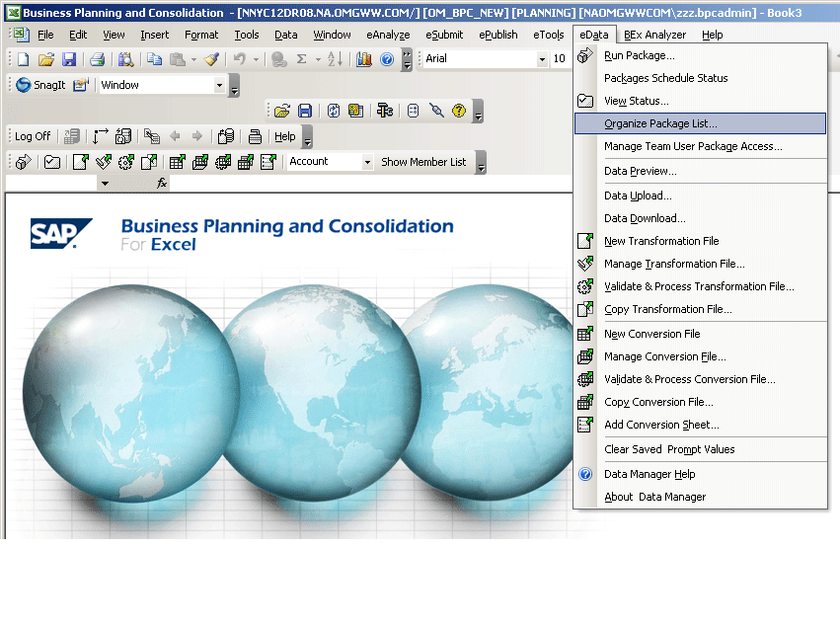Open the Account dimension dropdown
This screenshot has height=626, width=840.
point(367,162)
